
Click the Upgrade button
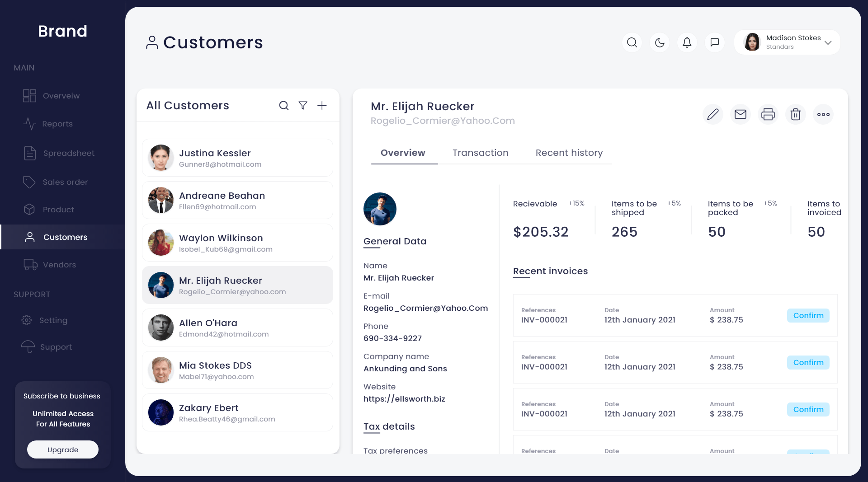[x=62, y=449]
